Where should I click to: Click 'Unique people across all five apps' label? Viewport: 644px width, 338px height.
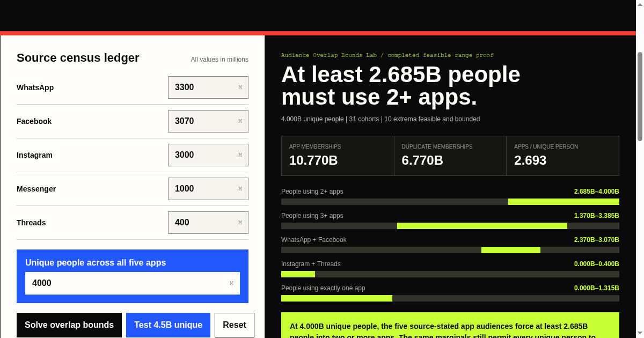[x=96, y=263]
